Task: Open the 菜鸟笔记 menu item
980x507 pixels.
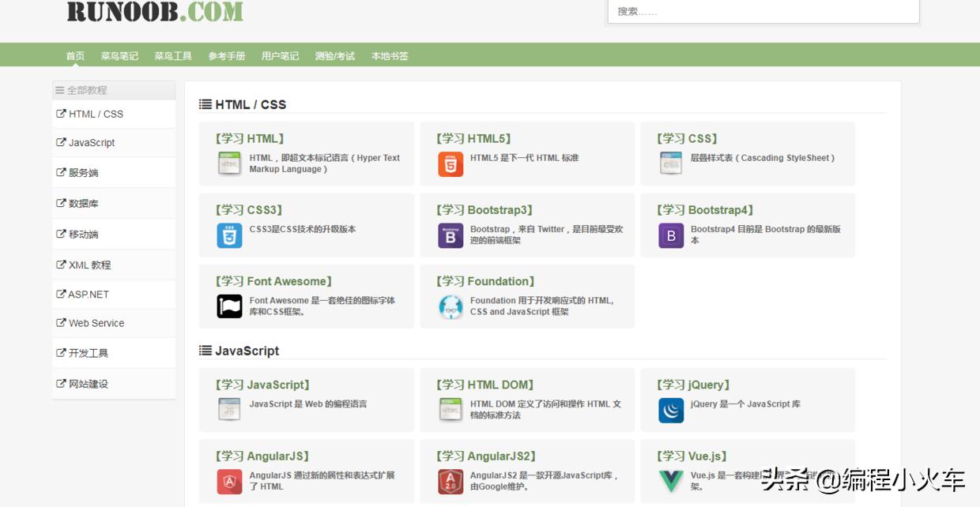Action: click(x=119, y=56)
